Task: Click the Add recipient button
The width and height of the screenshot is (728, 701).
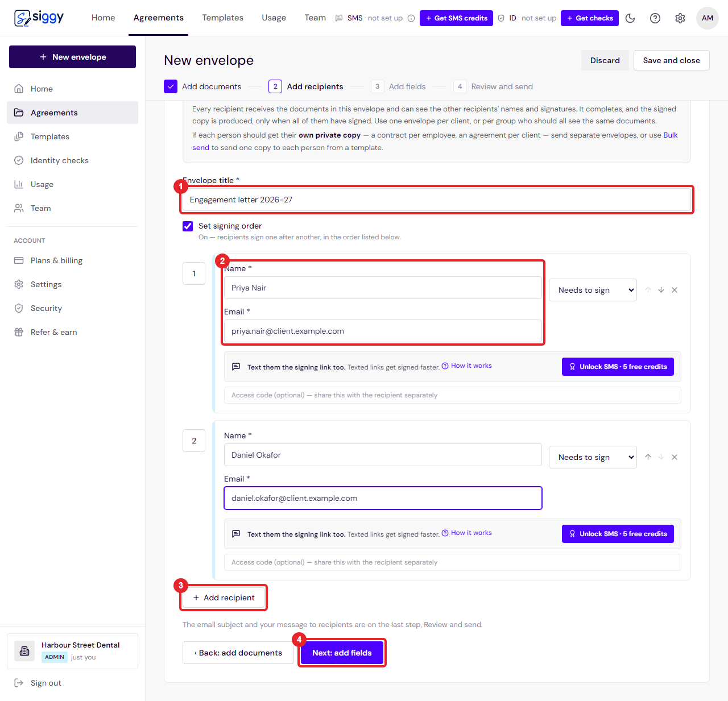Action: 224,598
